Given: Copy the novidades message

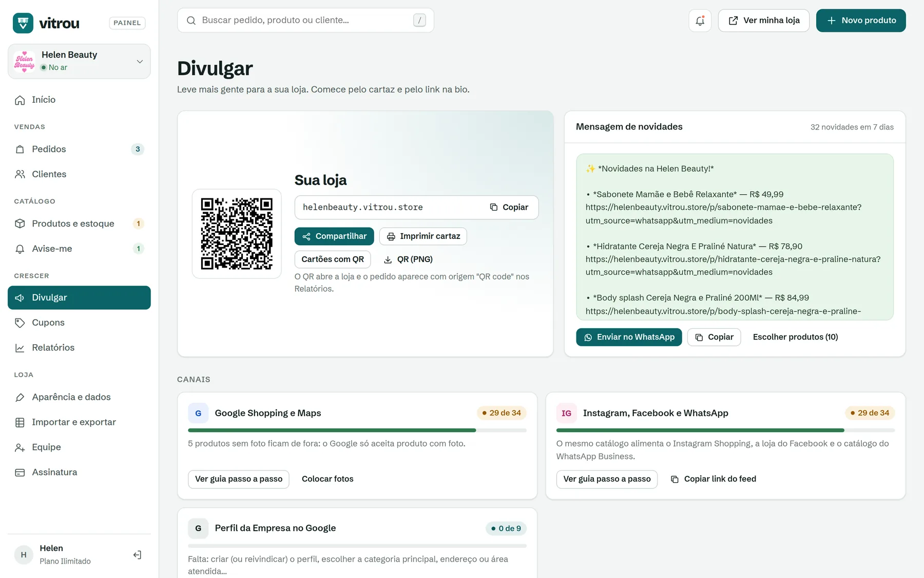Looking at the screenshot, I should point(714,337).
